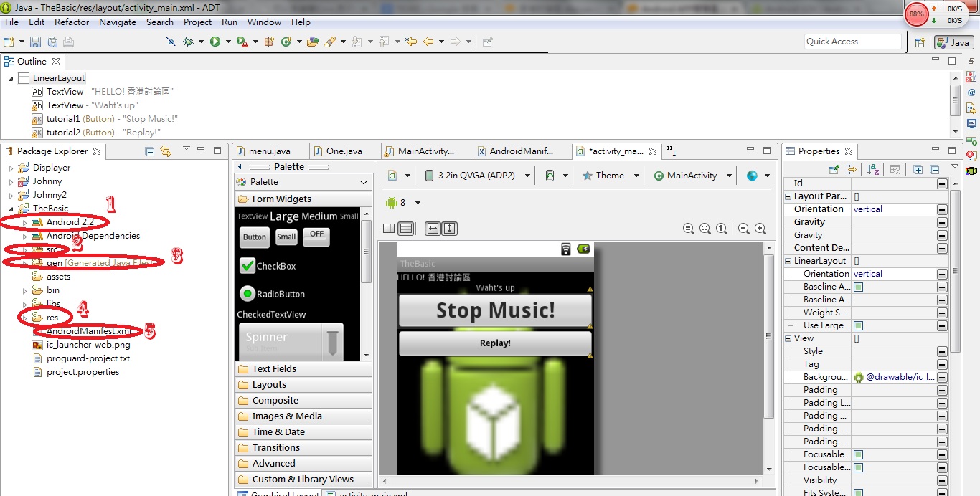Click the Emulate Real Size magnifier icon
The width and height of the screenshot is (980, 496).
click(689, 229)
